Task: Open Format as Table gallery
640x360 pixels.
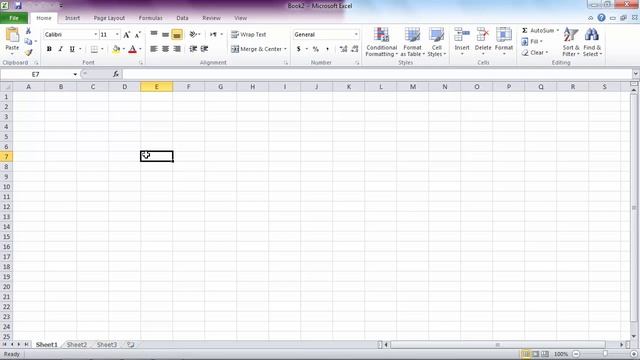Action: 412,42
